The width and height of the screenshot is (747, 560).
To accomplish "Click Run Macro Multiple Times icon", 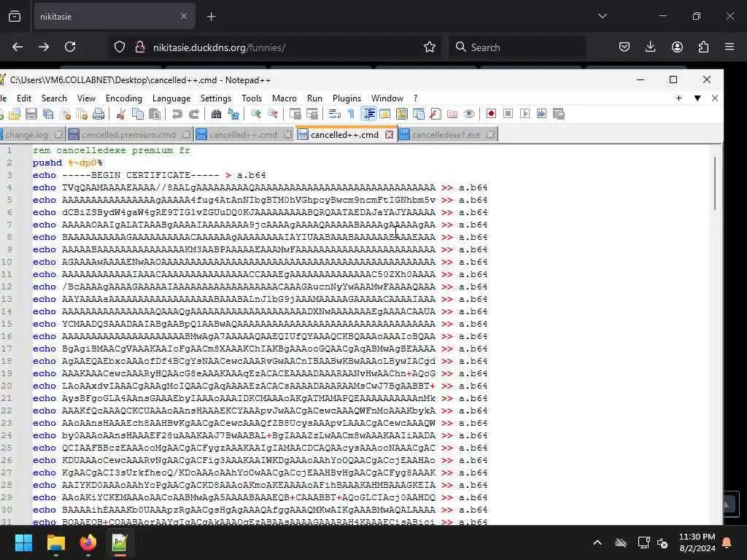I will click(542, 114).
